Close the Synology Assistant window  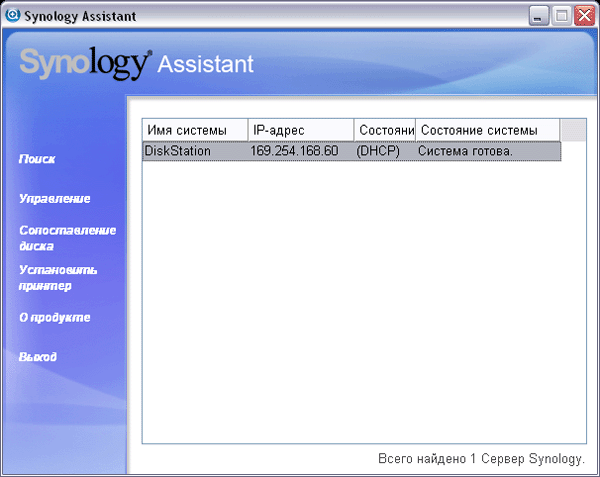point(584,16)
